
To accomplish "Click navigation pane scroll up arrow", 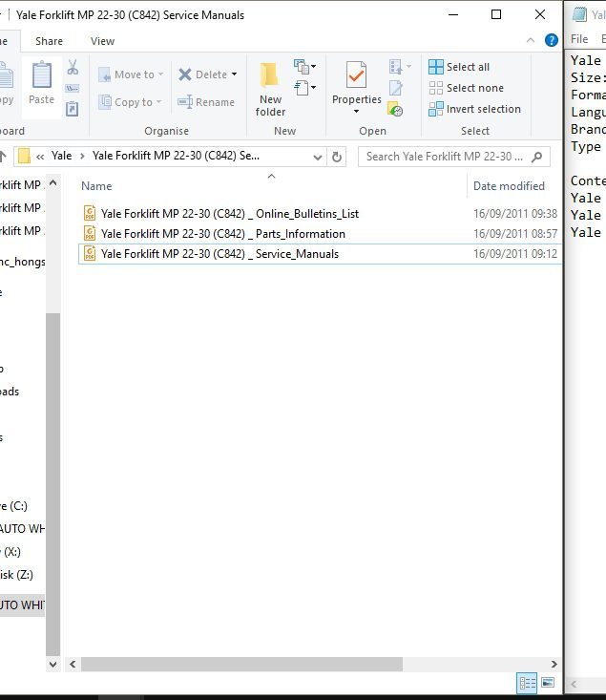I will (x=52, y=182).
